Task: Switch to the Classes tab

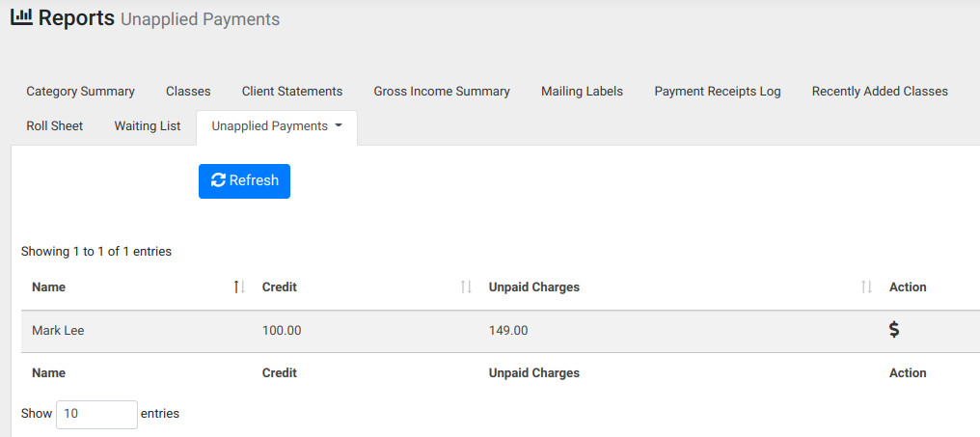Action: click(188, 92)
